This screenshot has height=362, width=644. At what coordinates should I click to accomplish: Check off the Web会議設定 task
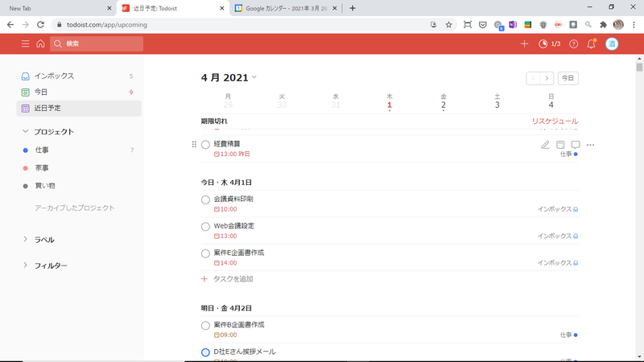click(x=205, y=226)
